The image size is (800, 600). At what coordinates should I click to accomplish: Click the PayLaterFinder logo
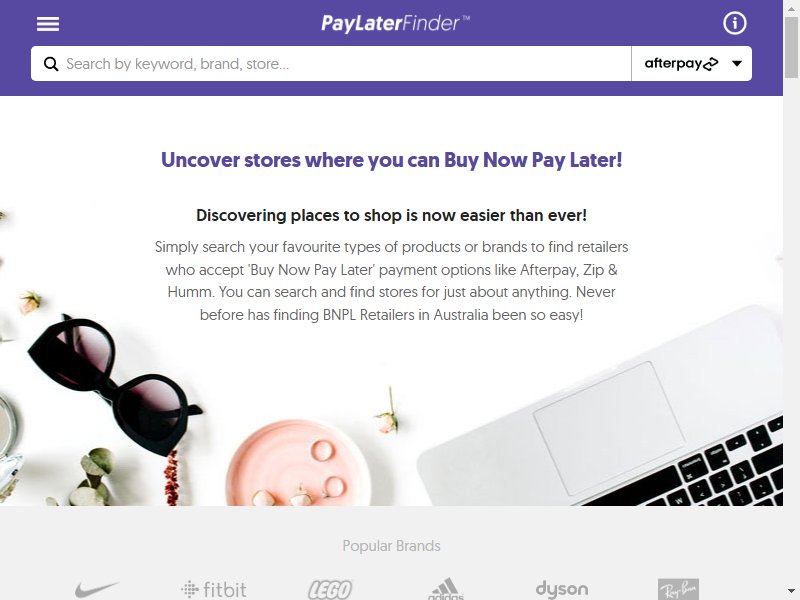tap(395, 23)
